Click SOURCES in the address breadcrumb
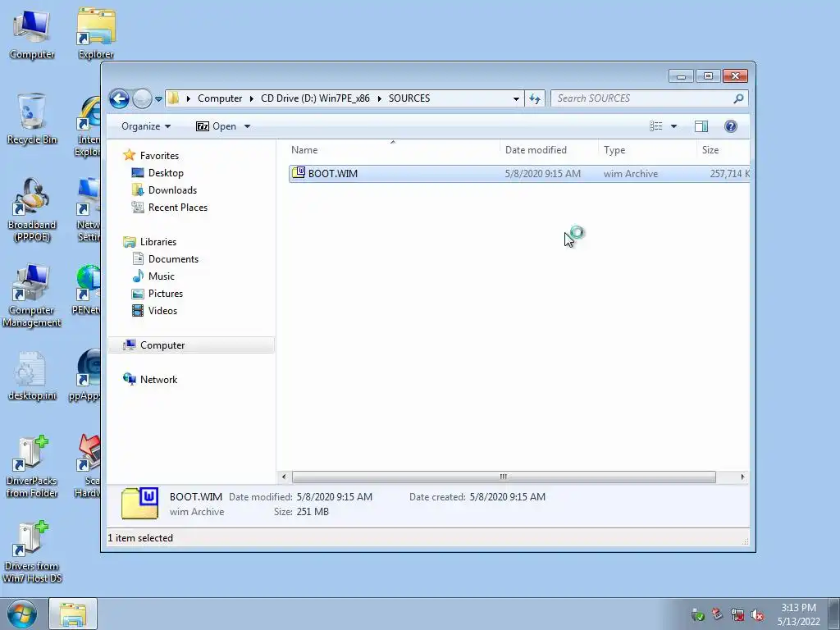Viewport: 840px width, 630px height. [409, 98]
